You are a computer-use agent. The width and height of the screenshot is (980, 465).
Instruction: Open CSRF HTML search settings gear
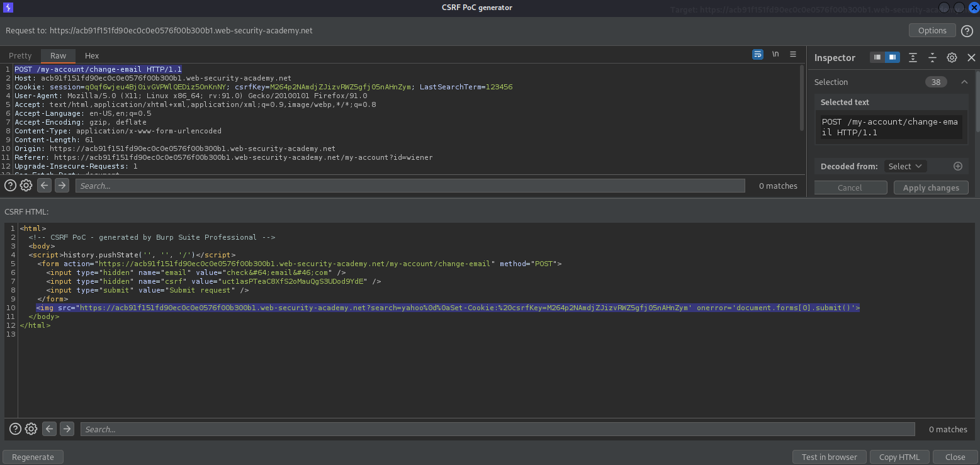(31, 429)
